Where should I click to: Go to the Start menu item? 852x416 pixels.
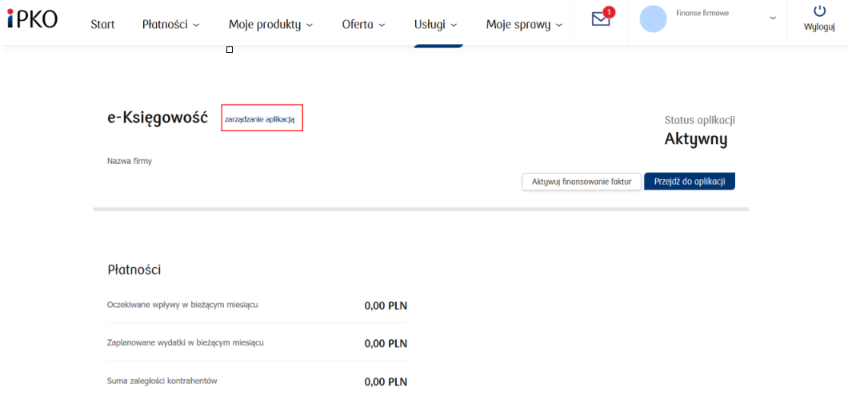click(x=103, y=24)
